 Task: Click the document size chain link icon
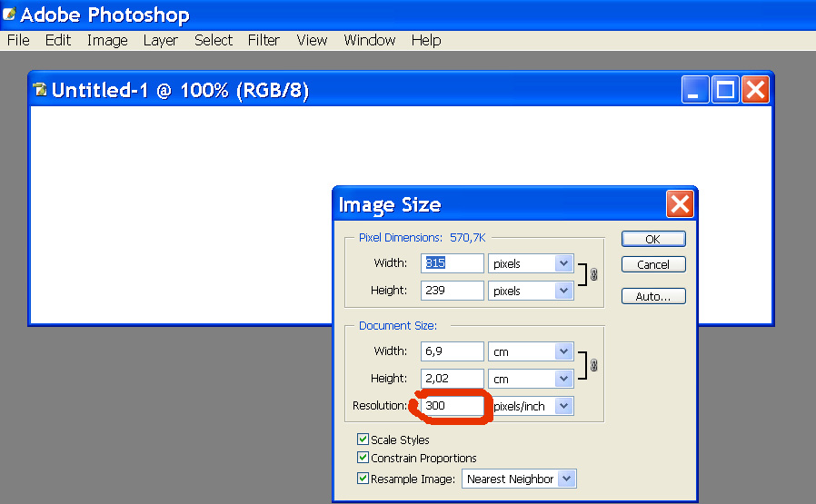593,365
